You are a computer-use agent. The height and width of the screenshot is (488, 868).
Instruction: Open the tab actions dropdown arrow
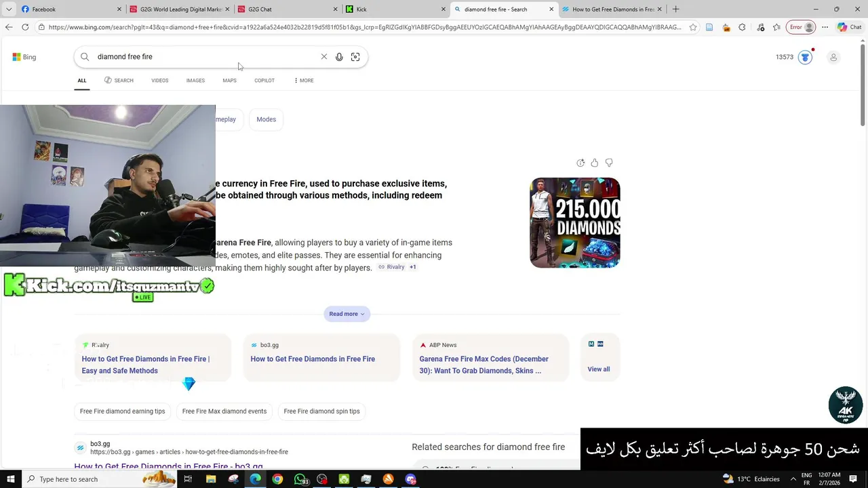(9, 9)
